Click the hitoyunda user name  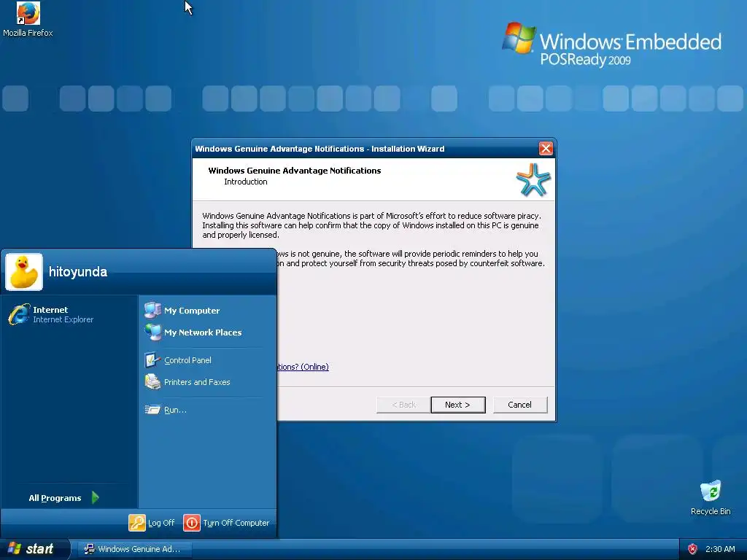click(78, 272)
